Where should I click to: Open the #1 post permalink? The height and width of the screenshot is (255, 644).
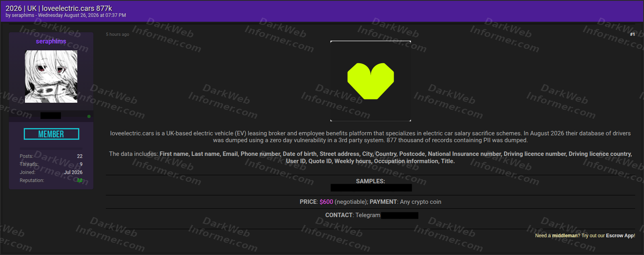click(632, 34)
